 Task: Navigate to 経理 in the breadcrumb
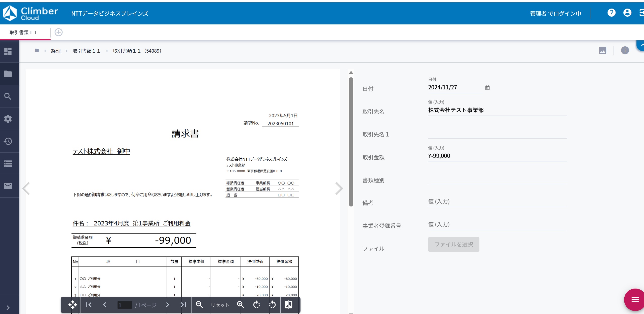(x=55, y=51)
